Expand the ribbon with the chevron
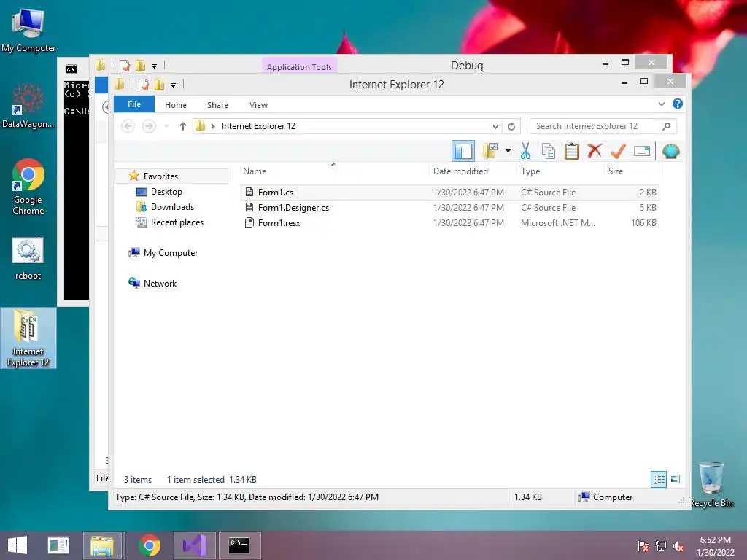Viewport: 747px width, 560px height. tap(661, 104)
